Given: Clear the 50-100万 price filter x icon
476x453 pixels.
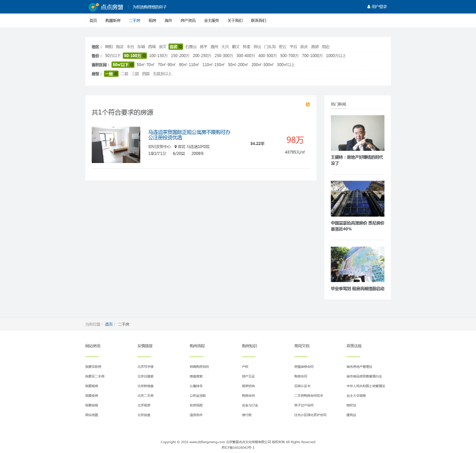Looking at the screenshot, I should [144, 56].
